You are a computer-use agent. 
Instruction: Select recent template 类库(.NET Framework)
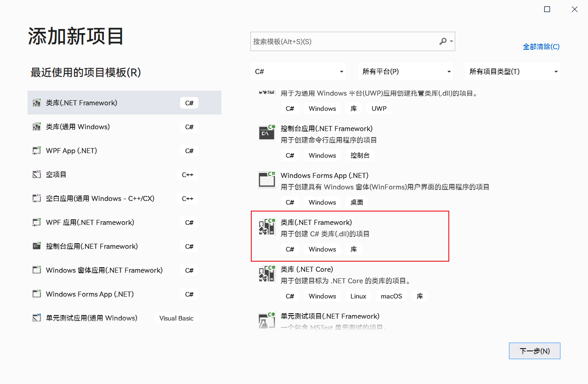click(124, 103)
